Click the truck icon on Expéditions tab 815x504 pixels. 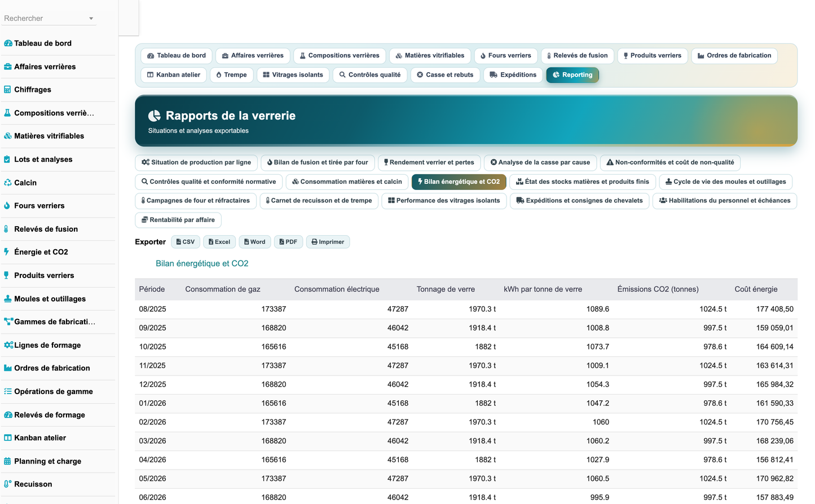pos(494,75)
